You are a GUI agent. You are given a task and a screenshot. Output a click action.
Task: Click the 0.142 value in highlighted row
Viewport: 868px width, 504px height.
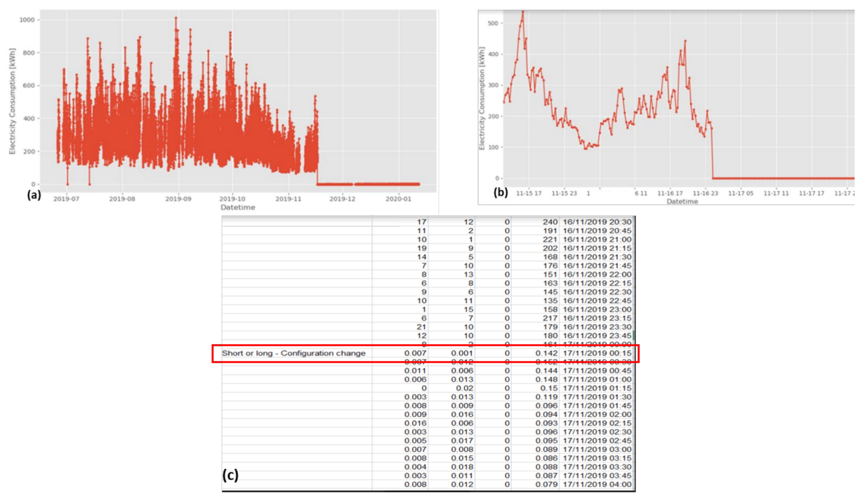[545, 353]
